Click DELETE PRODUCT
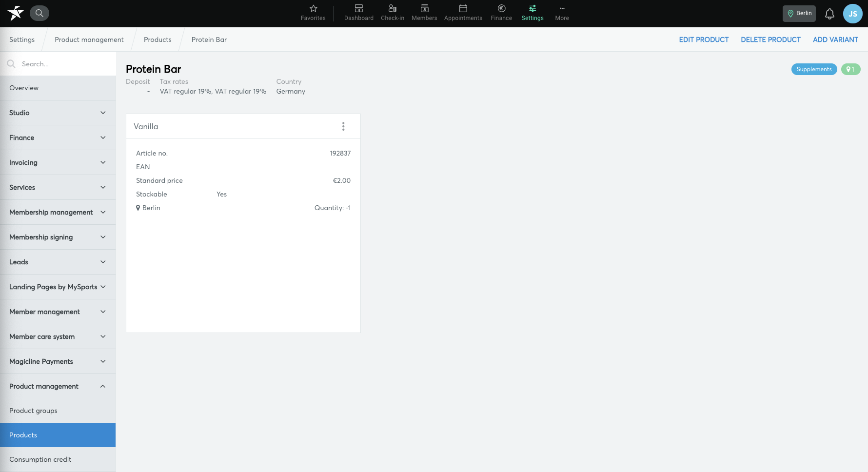This screenshot has width=868, height=472. coord(770,39)
